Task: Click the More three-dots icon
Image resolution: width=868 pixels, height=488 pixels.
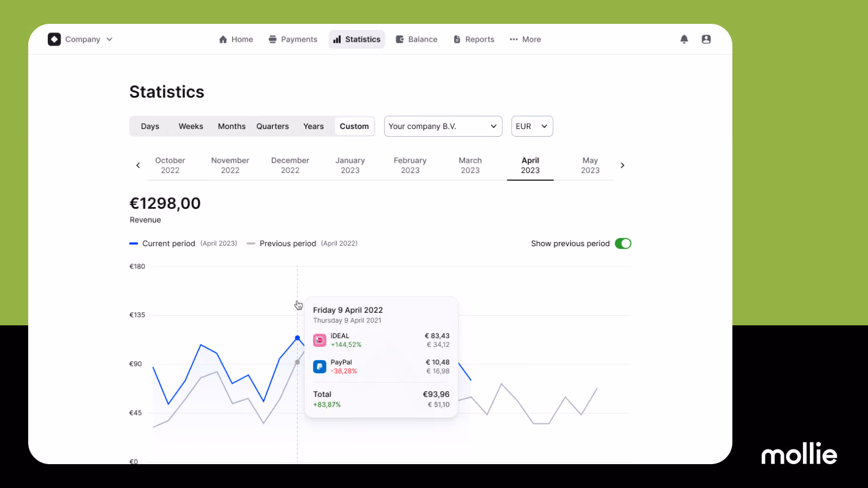Action: 514,40
